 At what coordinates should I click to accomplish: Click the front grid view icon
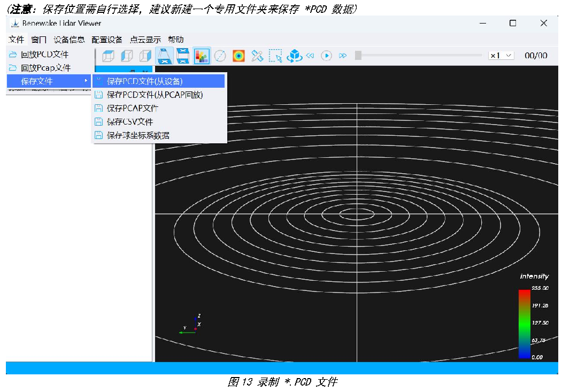pos(183,56)
